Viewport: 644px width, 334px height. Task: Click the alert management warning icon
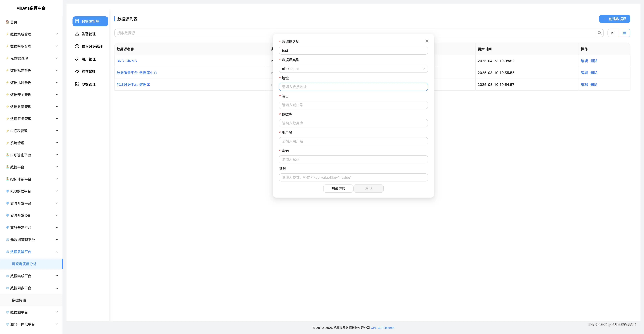coord(77,34)
